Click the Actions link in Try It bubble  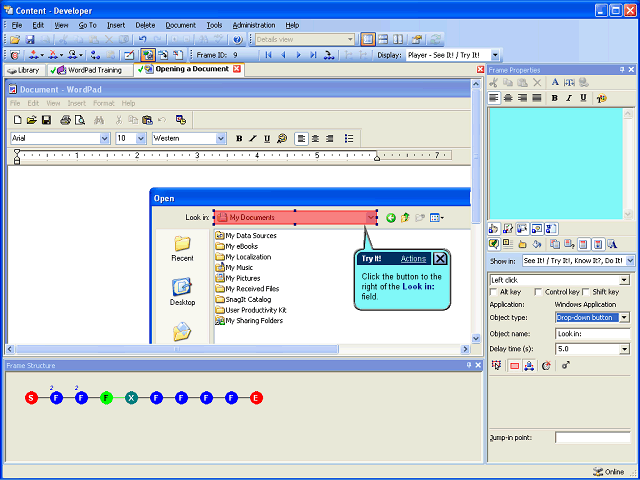pyautogui.click(x=413, y=259)
